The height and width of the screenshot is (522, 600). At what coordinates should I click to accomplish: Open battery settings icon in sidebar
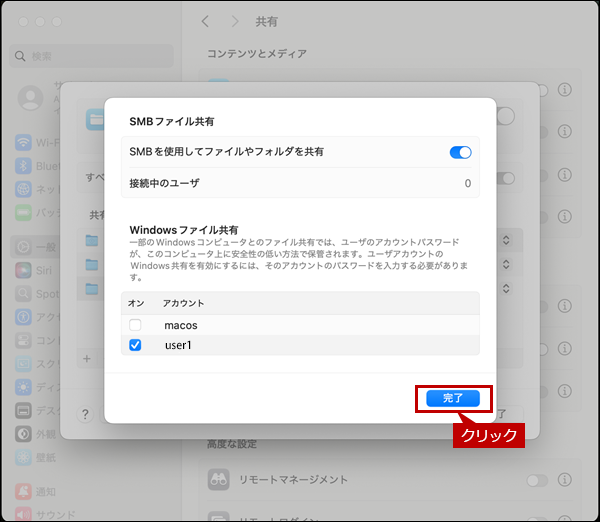point(23,212)
